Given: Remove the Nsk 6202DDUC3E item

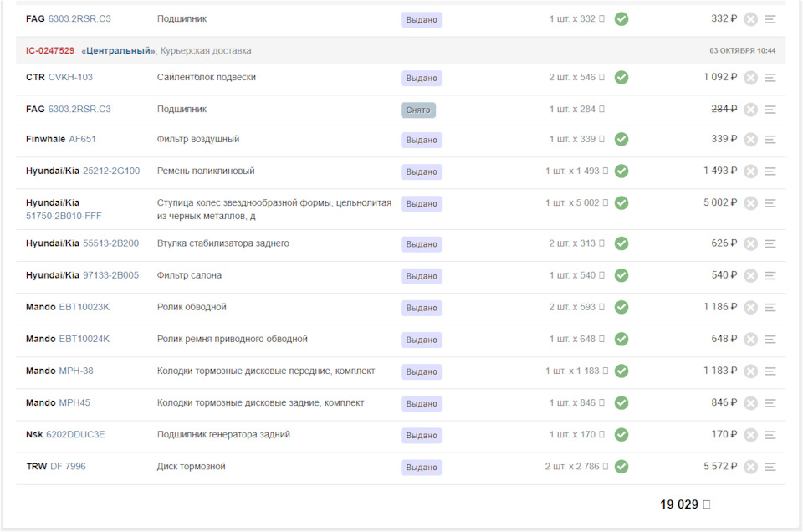Looking at the screenshot, I should click(750, 435).
